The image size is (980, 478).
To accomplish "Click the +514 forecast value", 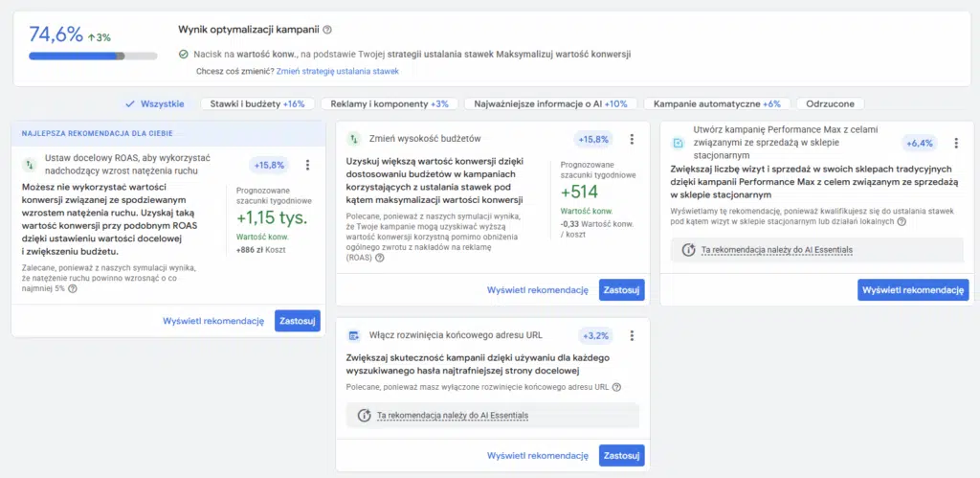I will coord(579,193).
